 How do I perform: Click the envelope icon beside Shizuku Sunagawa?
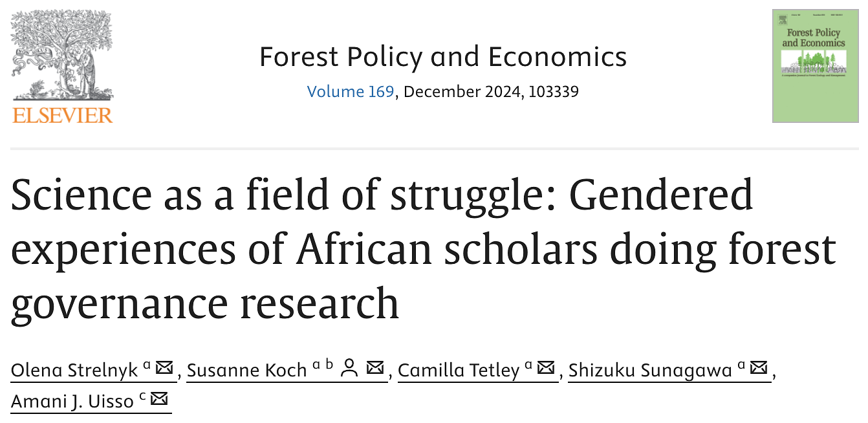pos(759,367)
